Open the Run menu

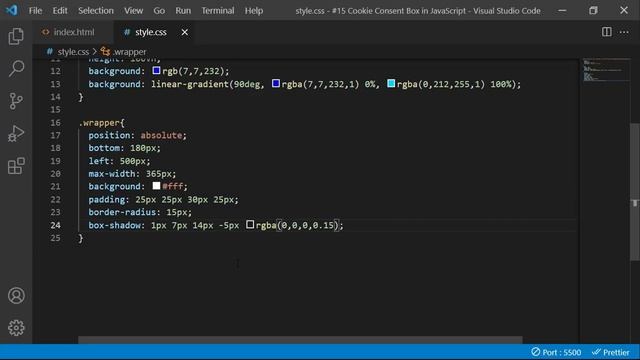(183, 11)
